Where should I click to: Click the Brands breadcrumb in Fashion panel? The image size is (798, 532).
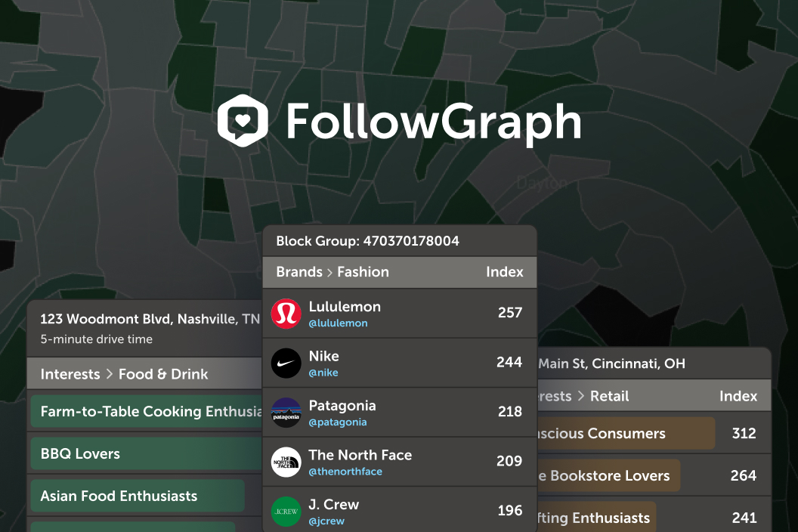click(299, 272)
